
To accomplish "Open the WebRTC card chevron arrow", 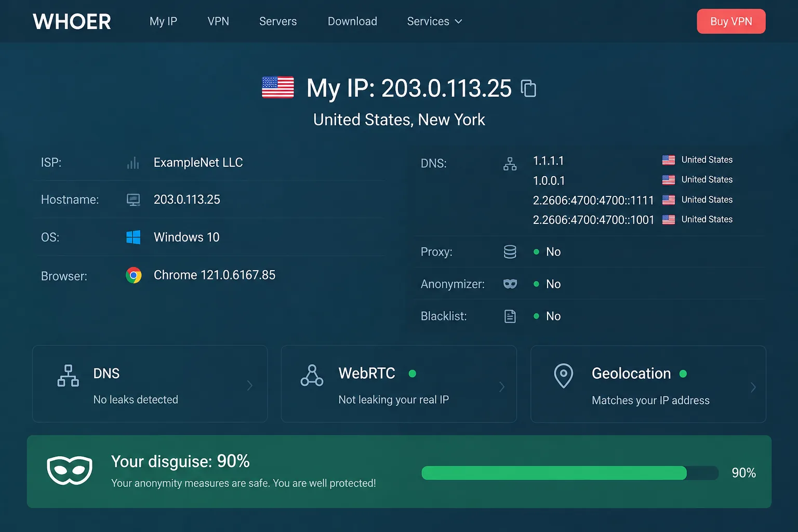I will click(502, 387).
